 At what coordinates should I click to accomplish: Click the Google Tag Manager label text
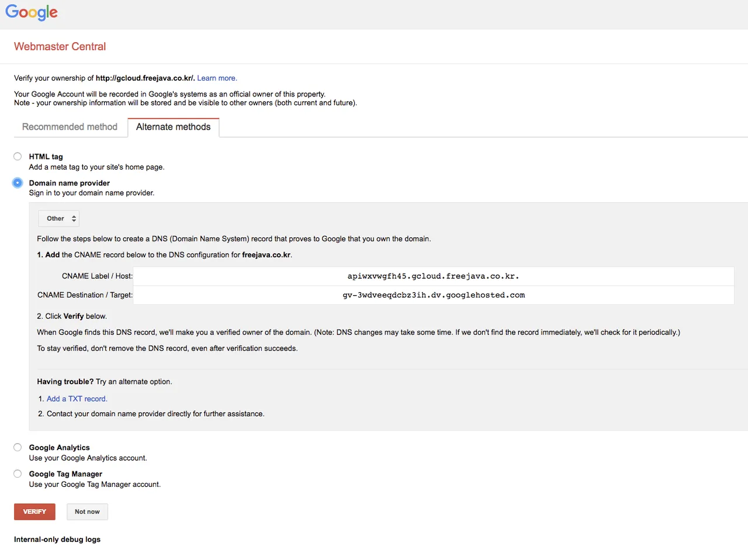[65, 474]
